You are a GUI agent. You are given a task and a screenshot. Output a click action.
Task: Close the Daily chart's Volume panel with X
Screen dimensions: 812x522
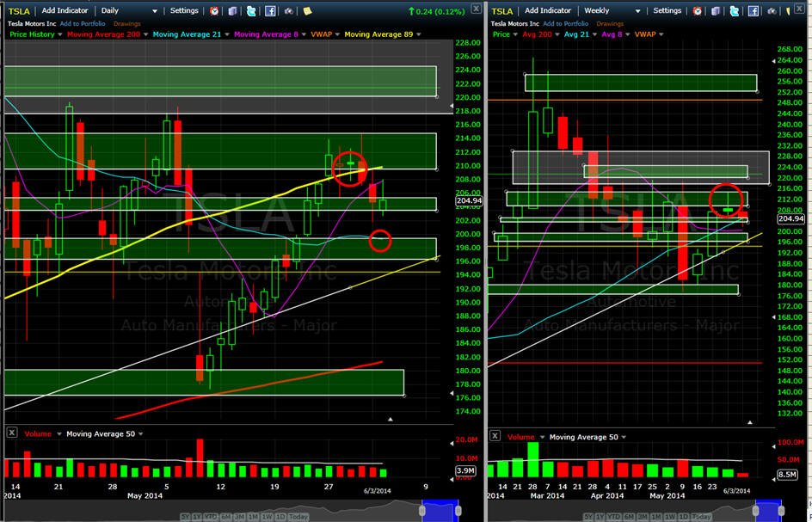12,433
